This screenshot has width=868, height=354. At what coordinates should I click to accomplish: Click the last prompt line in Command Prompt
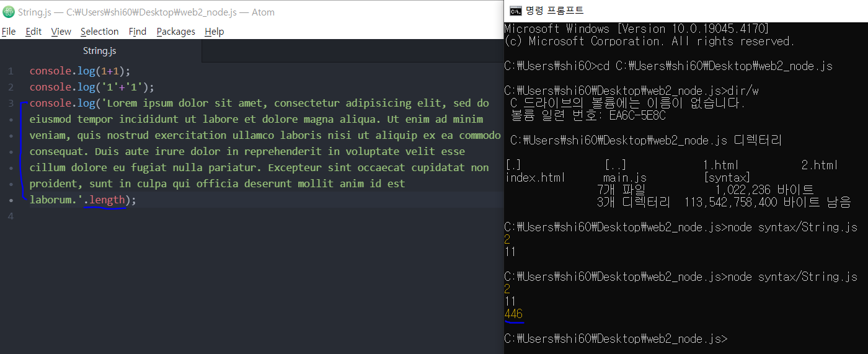pyautogui.click(x=616, y=339)
